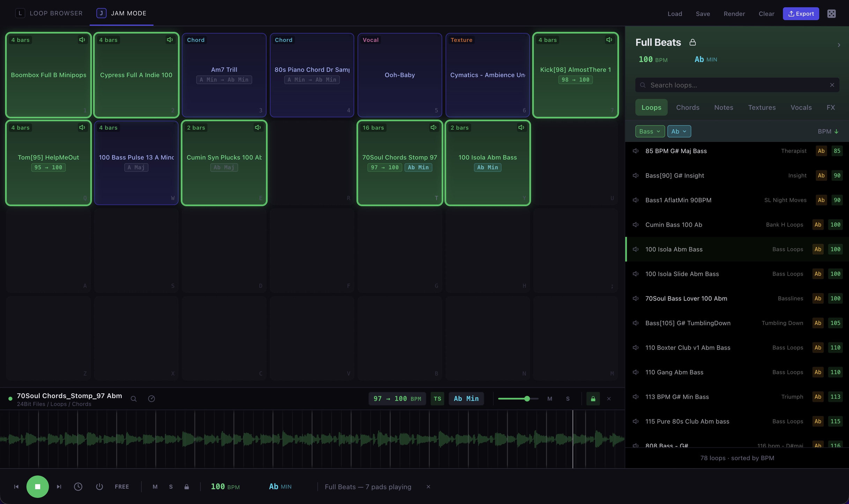Click the Clear button

766,14
